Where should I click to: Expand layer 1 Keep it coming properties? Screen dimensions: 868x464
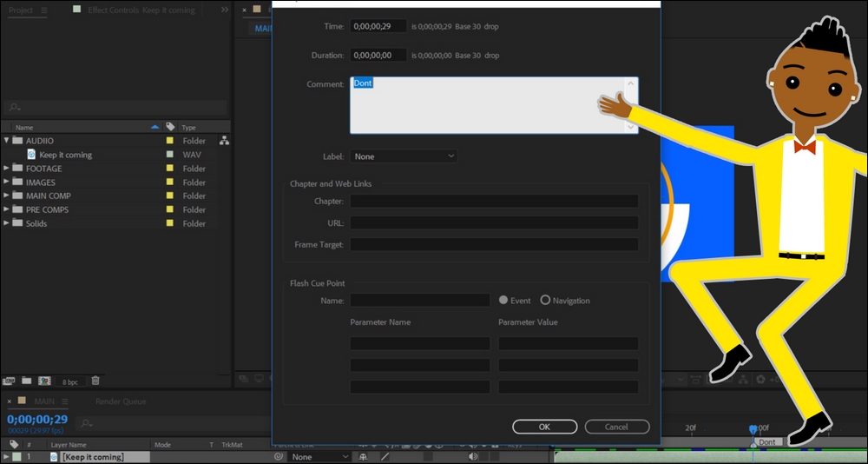pyautogui.click(x=5, y=457)
